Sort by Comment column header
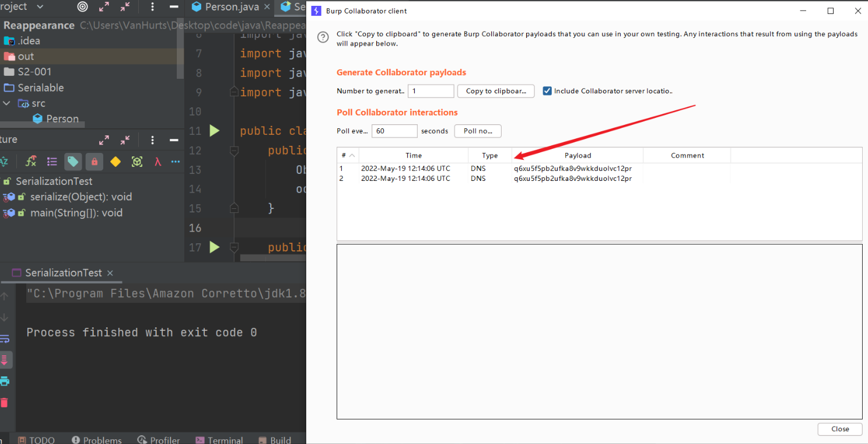Screen dimensions: 868x444 [x=687, y=155]
